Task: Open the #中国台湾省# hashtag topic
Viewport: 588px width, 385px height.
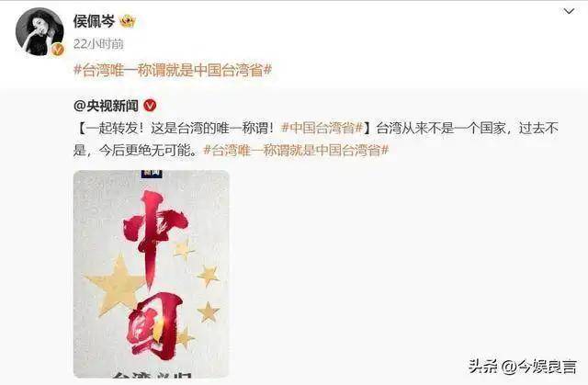Action: (322, 129)
